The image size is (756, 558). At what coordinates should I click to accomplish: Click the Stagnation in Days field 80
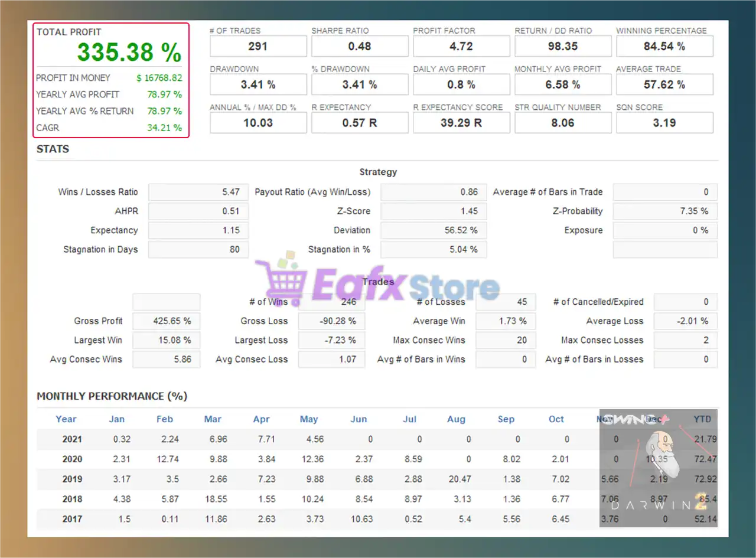[198, 249]
